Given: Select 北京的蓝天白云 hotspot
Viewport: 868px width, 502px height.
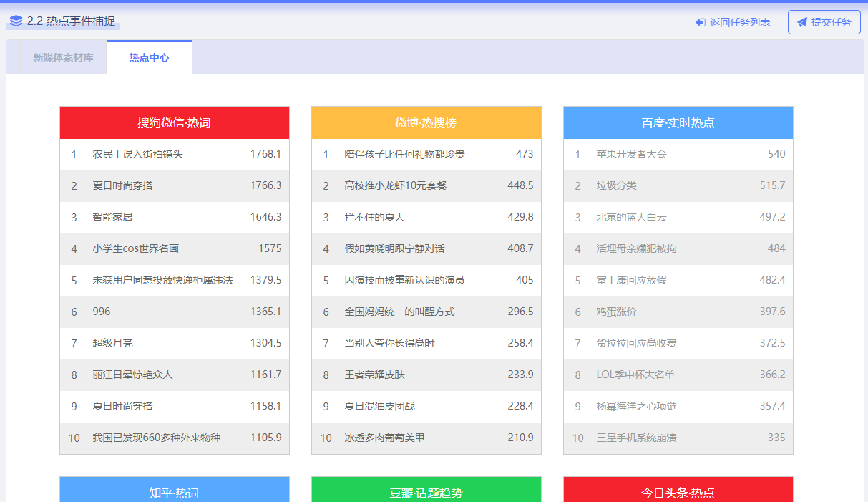Looking at the screenshot, I should coord(631,217).
